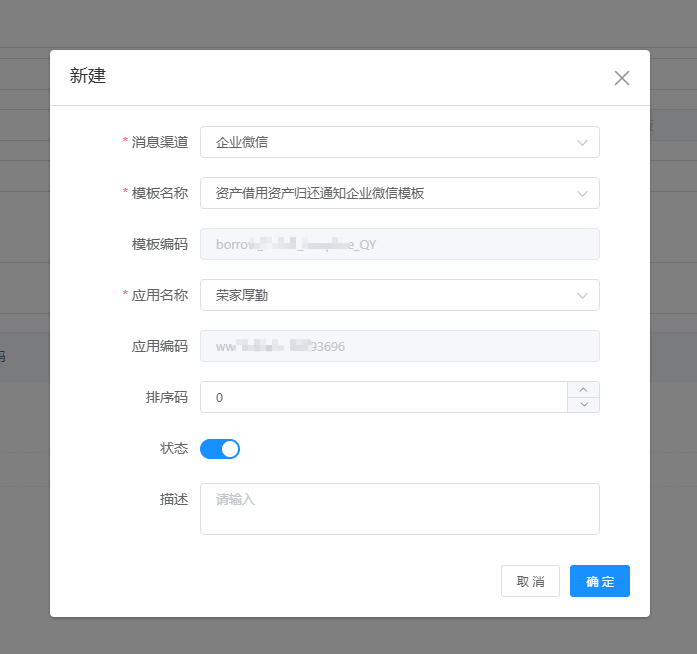
Task: Click the chevron arrow in the 应用名称 field
Action: (583, 296)
